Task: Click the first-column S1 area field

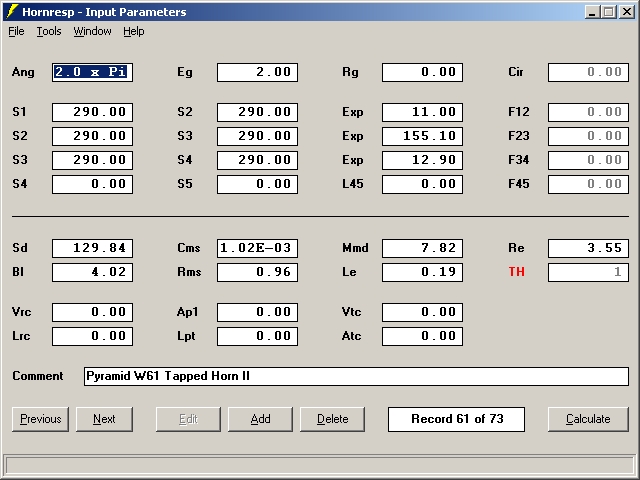Action: pyautogui.click(x=92, y=112)
